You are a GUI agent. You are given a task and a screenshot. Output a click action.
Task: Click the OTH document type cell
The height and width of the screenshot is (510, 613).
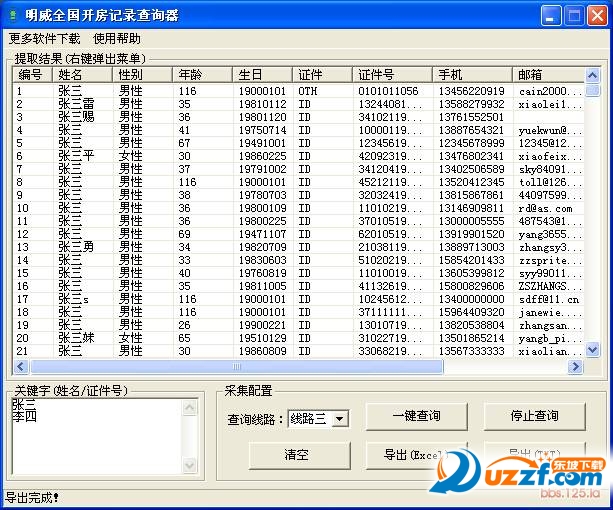(308, 91)
